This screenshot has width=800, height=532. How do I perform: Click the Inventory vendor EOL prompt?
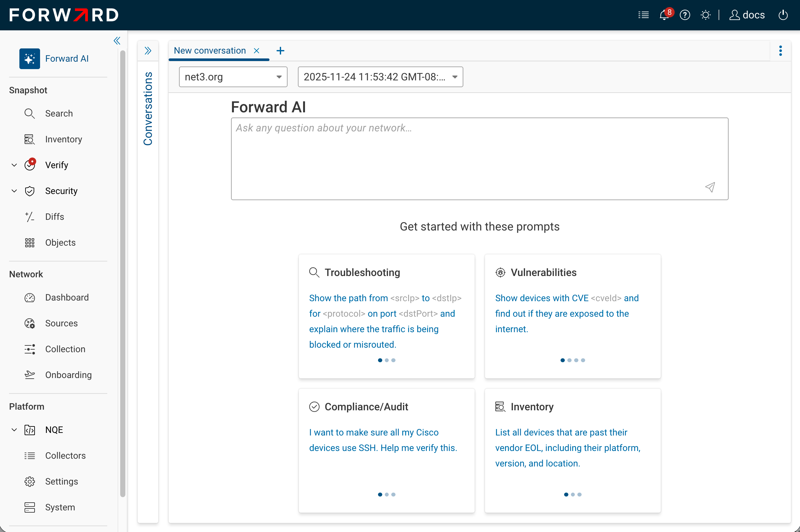click(568, 448)
